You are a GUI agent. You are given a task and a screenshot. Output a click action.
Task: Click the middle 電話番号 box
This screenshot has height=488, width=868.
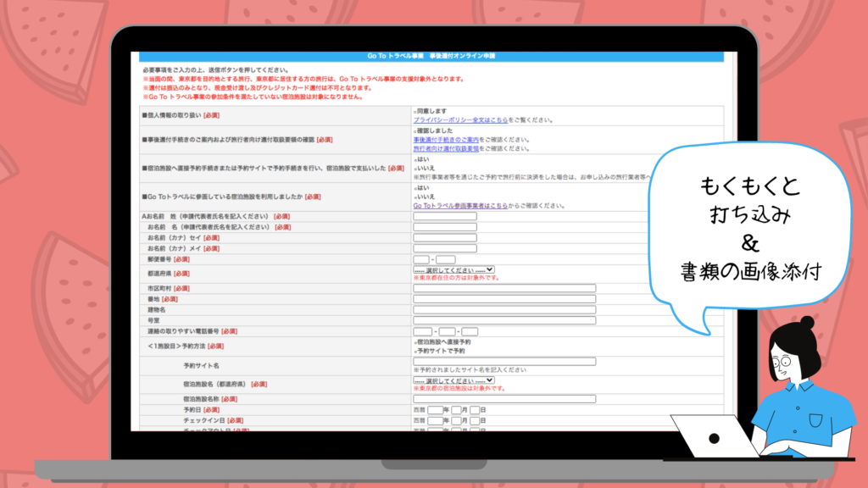[x=448, y=331]
